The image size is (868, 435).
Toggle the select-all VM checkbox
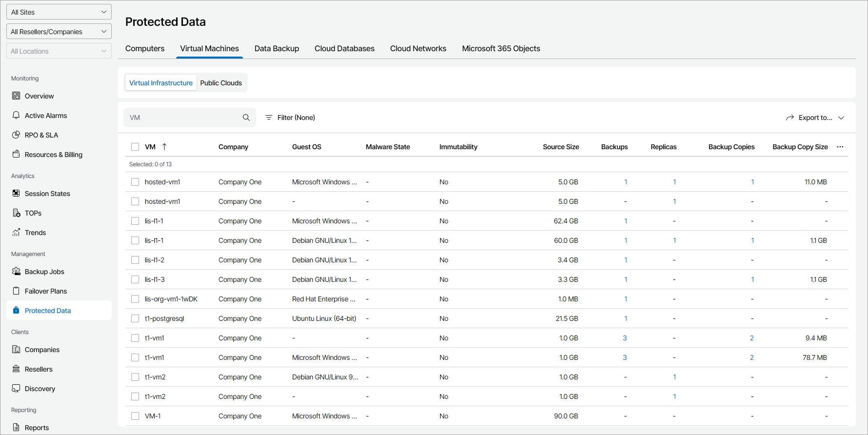pos(135,147)
